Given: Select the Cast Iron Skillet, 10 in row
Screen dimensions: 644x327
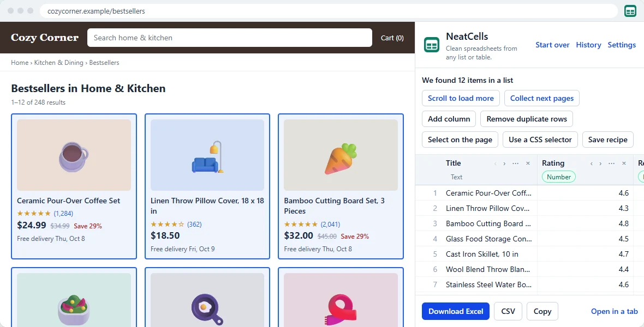Looking at the screenshot, I should 529,254.
